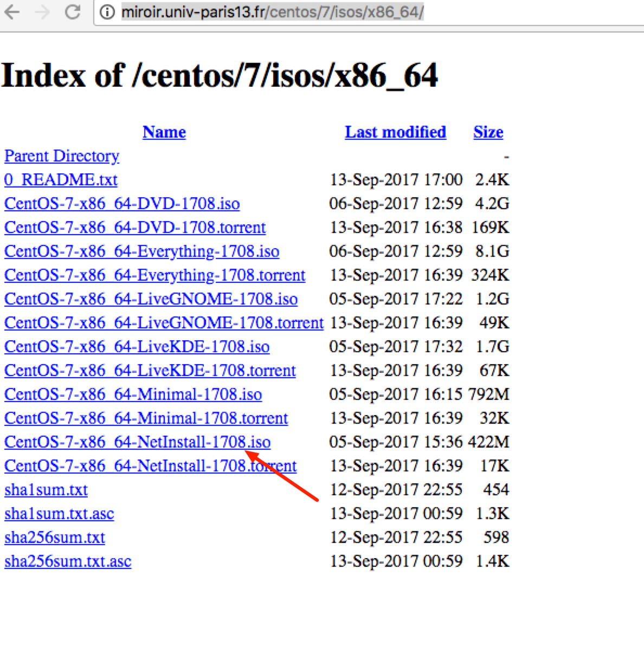
Task: Open the 0_README.txt file
Action: pyautogui.click(x=61, y=180)
